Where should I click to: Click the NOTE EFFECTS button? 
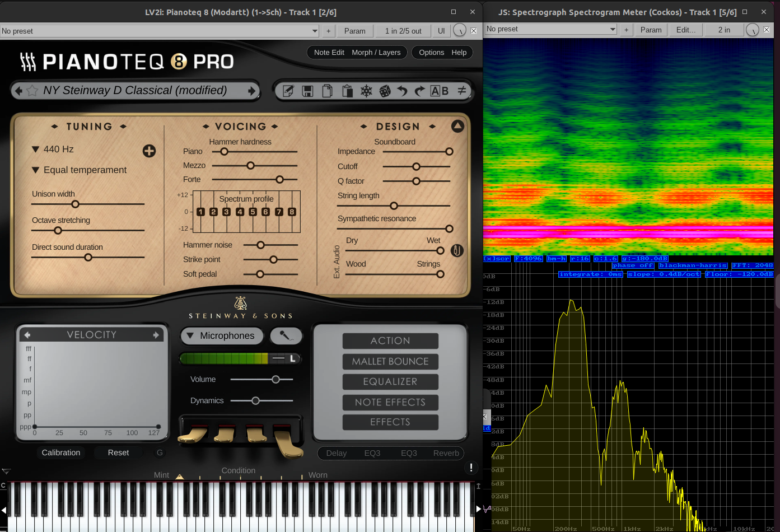pos(390,402)
